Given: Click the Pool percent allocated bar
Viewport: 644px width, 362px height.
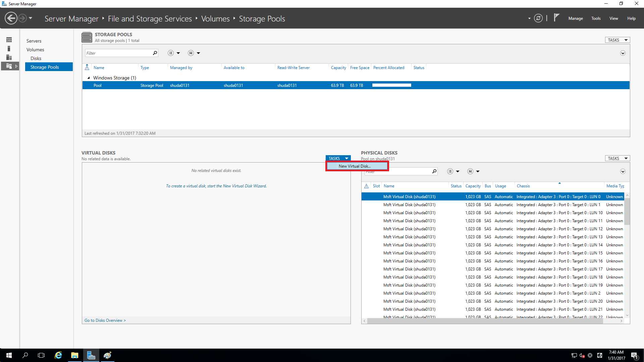Looking at the screenshot, I should (x=392, y=85).
